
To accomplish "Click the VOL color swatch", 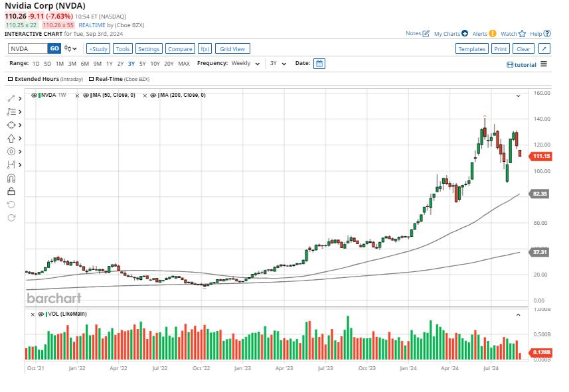I will (x=46, y=314).
